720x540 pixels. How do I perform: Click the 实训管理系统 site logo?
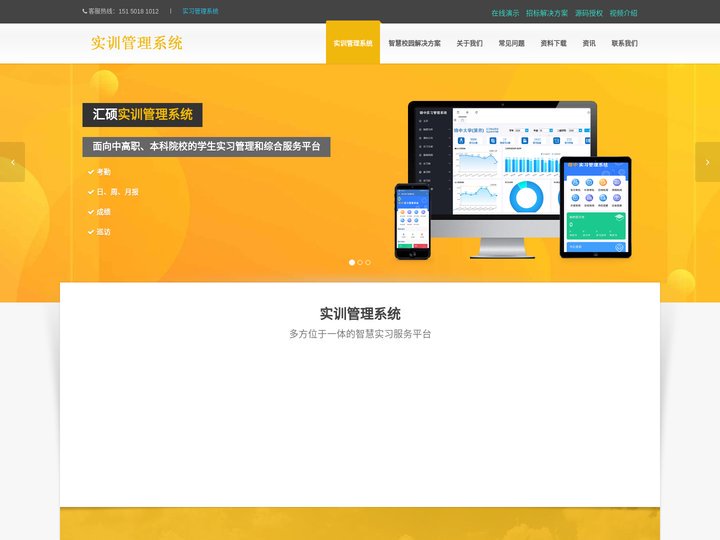136,43
